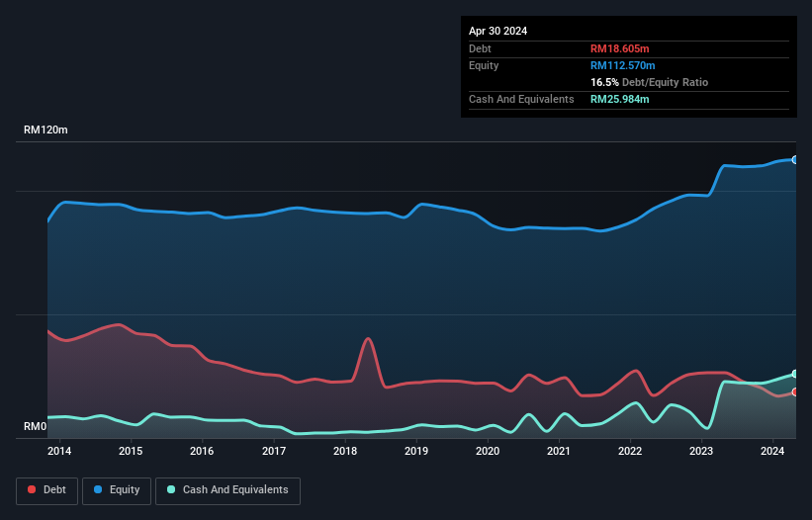Select the 2017 x-axis label
Screen dimensions: 812x520
pos(274,451)
